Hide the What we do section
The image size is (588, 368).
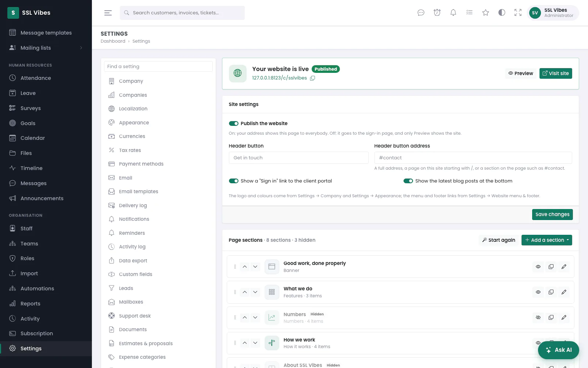click(x=538, y=292)
